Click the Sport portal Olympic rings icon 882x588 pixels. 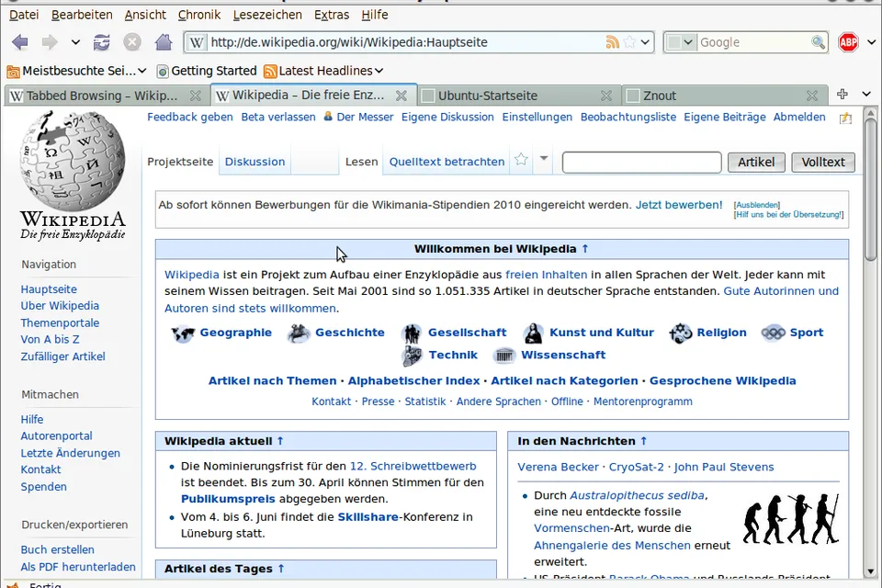point(774,334)
